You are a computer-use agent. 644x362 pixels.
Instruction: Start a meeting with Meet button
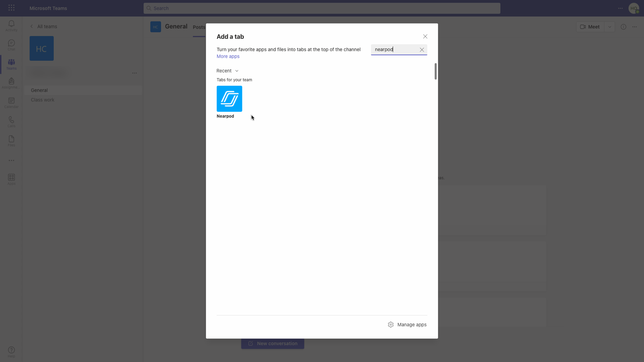click(x=590, y=27)
